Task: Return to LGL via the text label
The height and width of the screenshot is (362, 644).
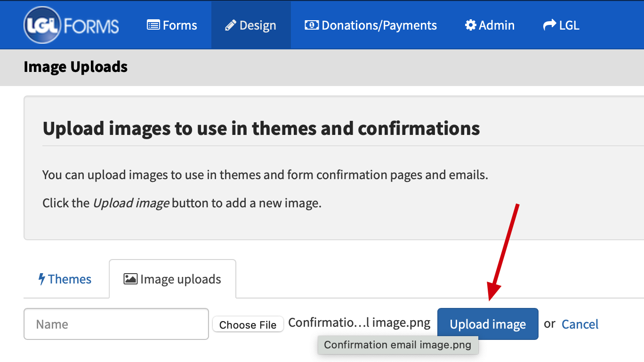Action: click(569, 25)
